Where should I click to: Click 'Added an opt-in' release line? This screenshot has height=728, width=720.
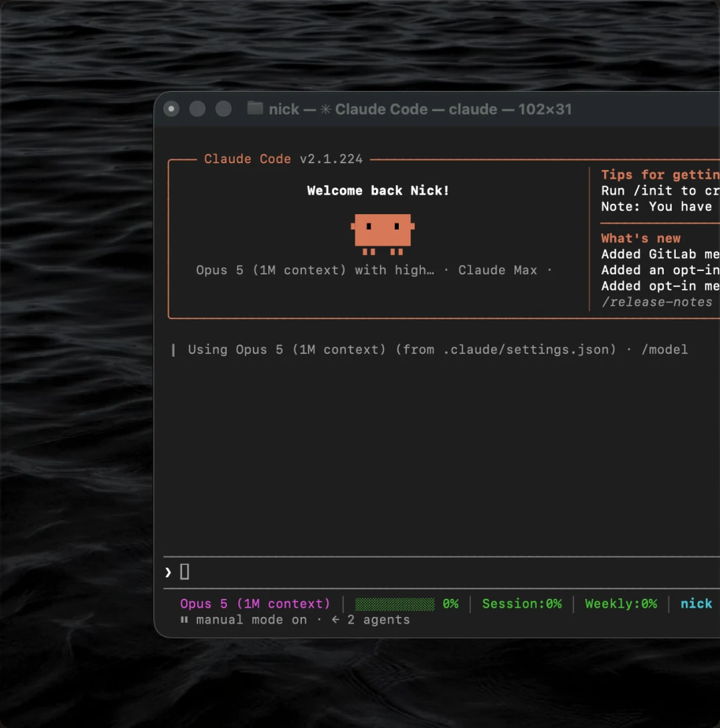pos(660,270)
